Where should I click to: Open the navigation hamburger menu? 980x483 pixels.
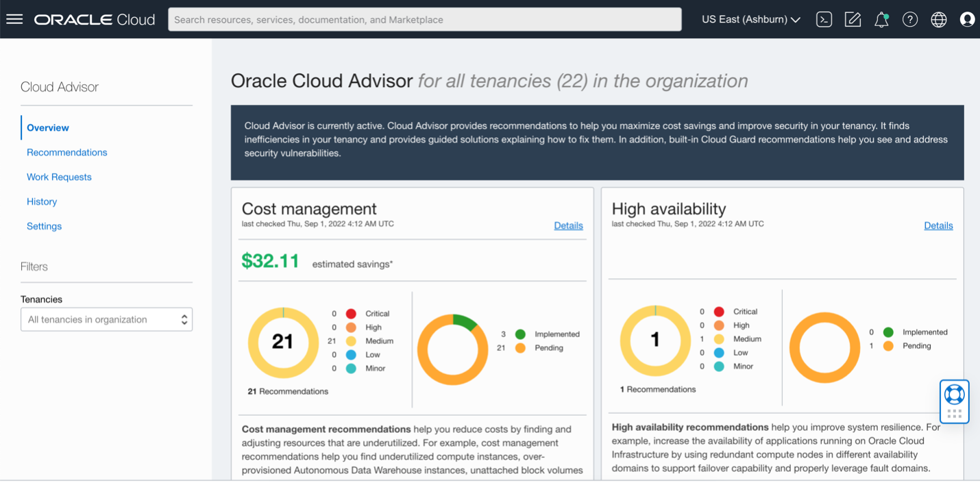click(14, 18)
